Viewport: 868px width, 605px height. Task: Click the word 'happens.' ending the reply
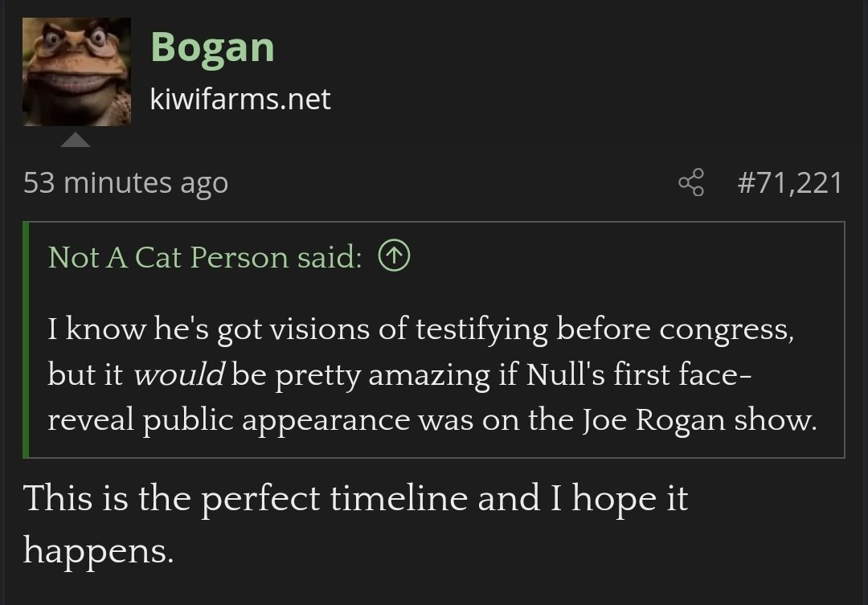click(x=97, y=550)
